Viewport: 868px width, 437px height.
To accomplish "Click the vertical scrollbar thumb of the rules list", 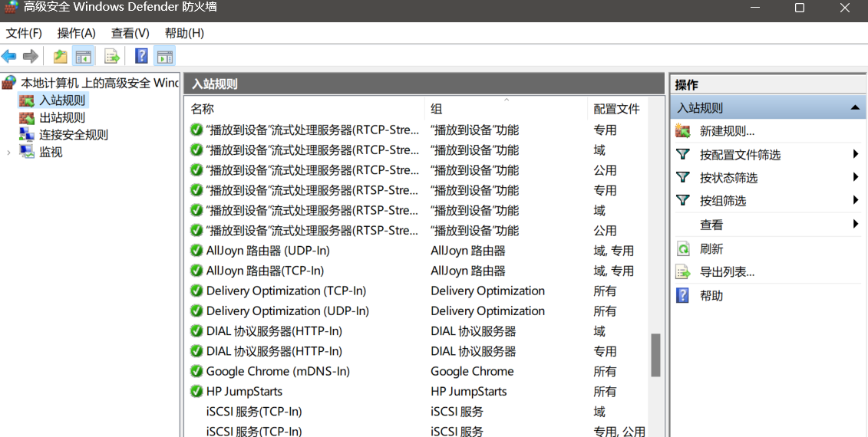I will [655, 355].
